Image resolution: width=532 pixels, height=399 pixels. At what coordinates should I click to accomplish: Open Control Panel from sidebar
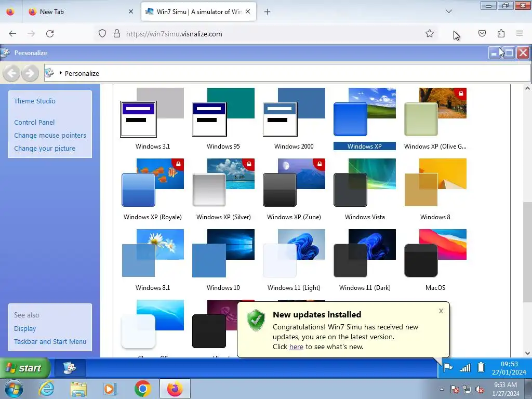(34, 123)
